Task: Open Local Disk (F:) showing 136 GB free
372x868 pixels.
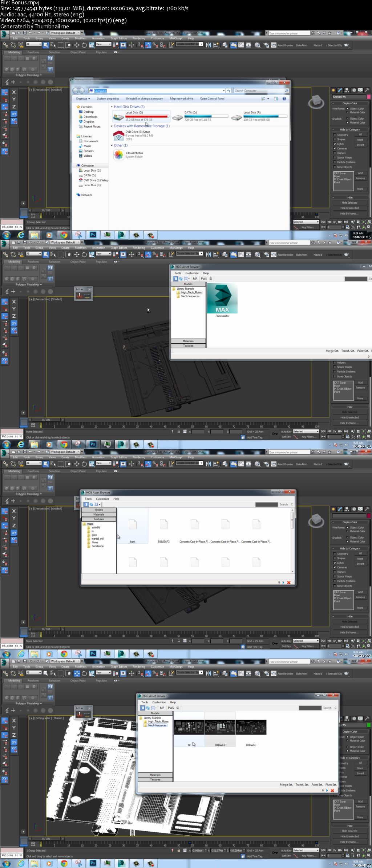Action: click(259, 116)
